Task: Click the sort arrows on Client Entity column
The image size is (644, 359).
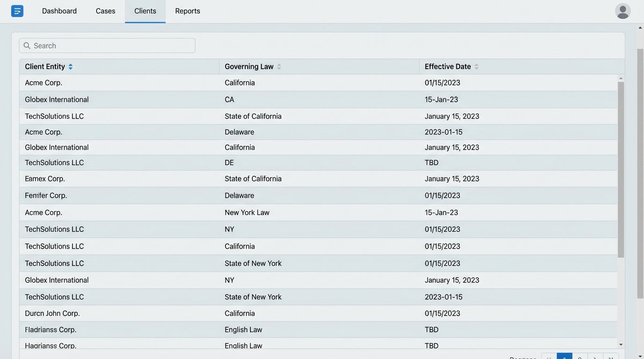Action: pyautogui.click(x=70, y=66)
